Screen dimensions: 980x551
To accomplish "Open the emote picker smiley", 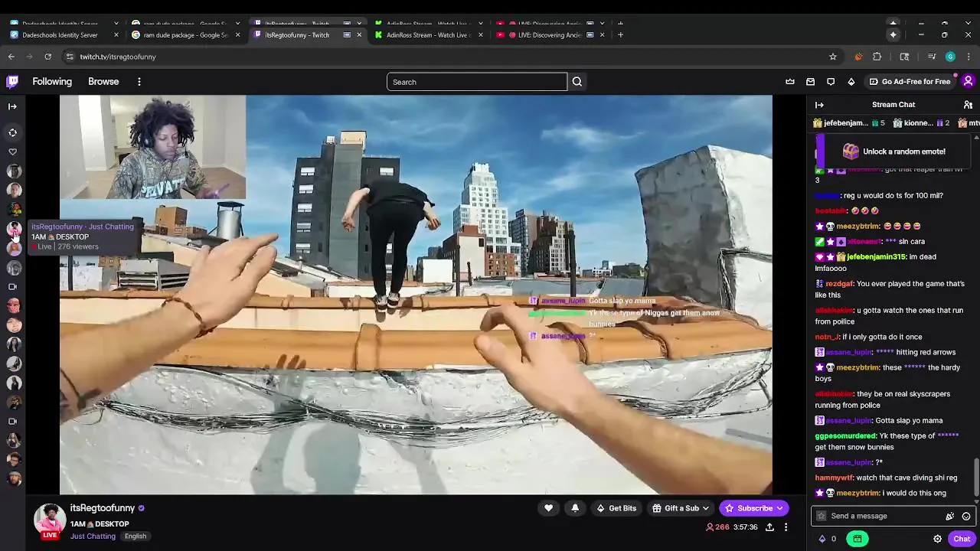I will (966, 516).
